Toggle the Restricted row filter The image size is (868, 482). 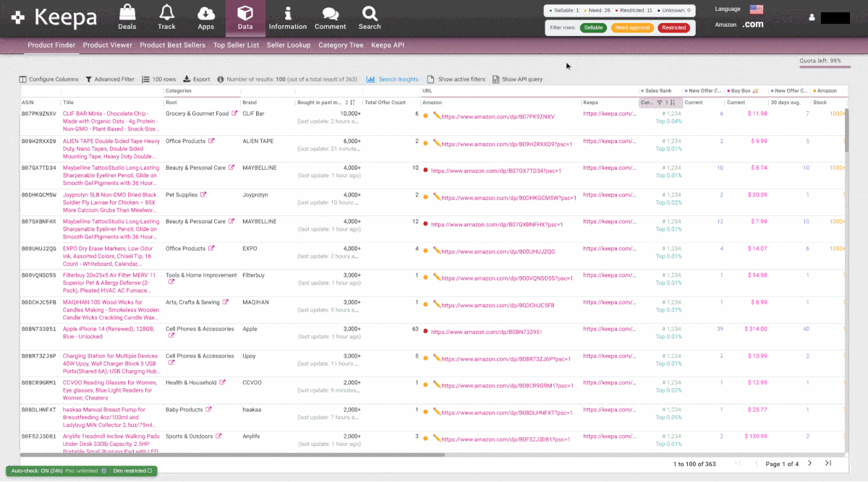(673, 27)
